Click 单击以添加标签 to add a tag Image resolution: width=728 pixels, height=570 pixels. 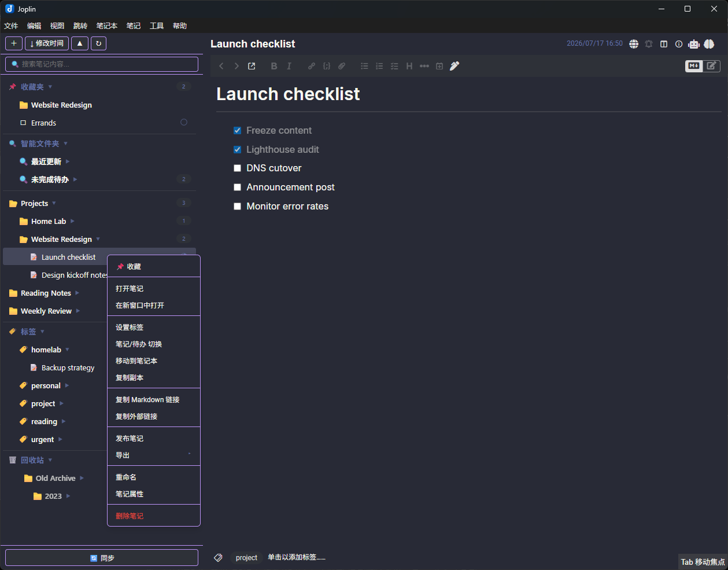(x=297, y=557)
